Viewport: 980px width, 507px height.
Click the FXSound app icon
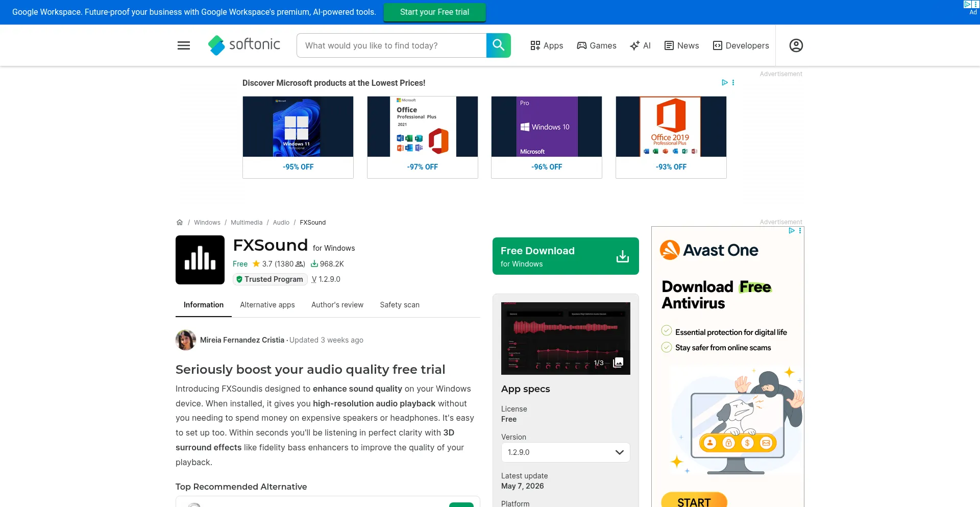point(200,260)
